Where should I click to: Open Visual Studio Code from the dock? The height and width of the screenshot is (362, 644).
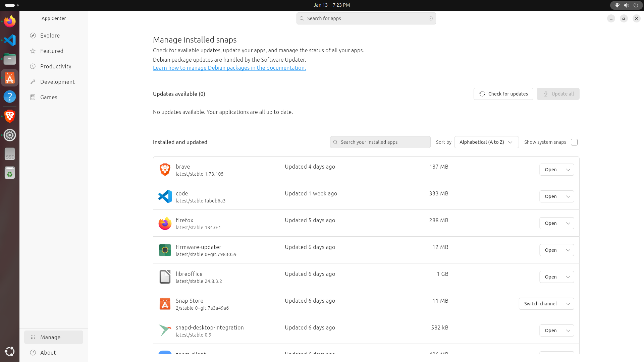[x=10, y=40]
